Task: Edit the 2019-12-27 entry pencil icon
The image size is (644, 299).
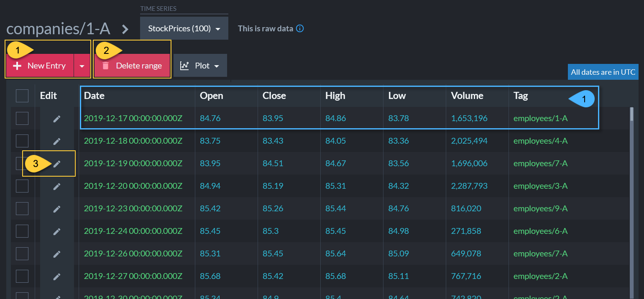Action: coord(57,276)
